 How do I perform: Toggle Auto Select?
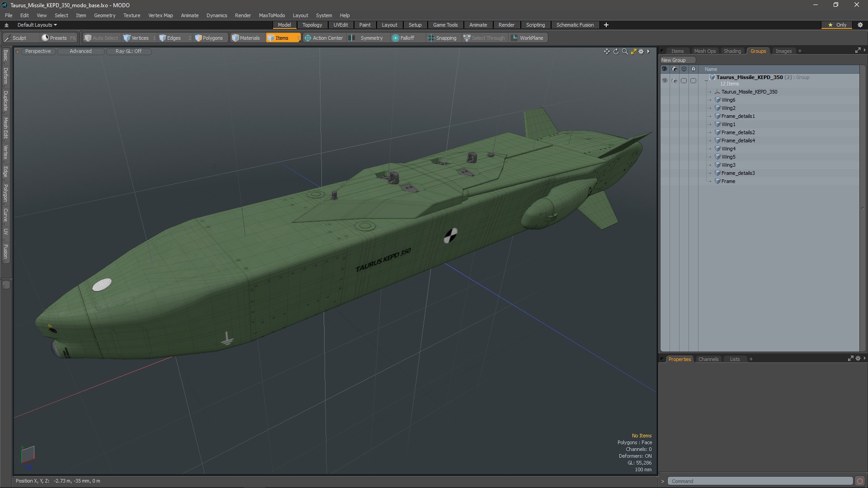click(x=101, y=38)
